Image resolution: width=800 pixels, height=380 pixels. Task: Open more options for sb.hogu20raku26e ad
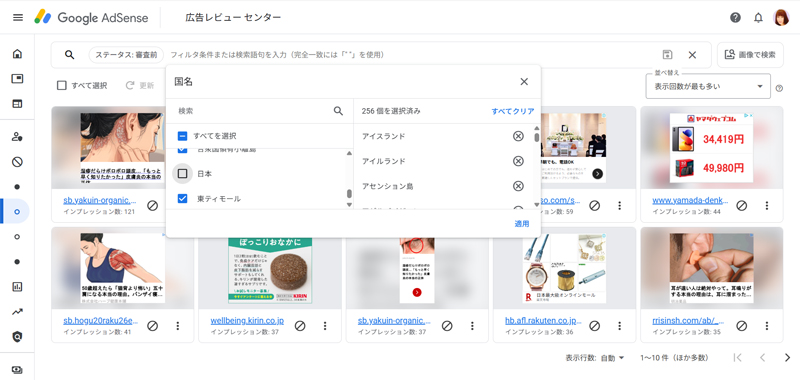tap(178, 325)
